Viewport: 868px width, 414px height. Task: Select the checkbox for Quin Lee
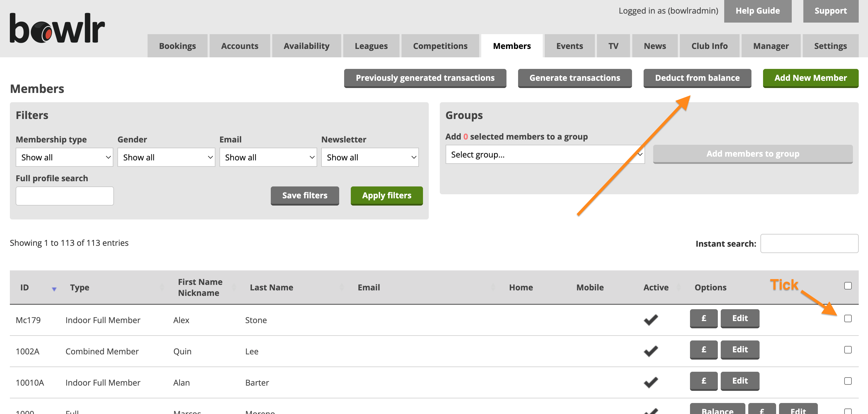tap(848, 350)
